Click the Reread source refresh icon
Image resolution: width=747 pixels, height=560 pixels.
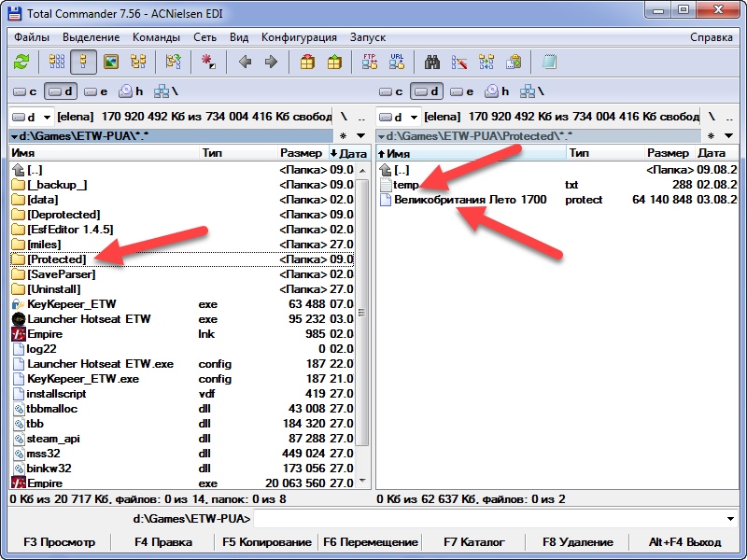21,62
